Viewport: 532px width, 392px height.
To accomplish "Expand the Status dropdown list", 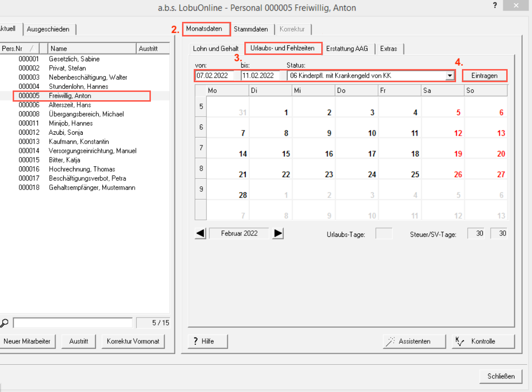I will tap(450, 76).
